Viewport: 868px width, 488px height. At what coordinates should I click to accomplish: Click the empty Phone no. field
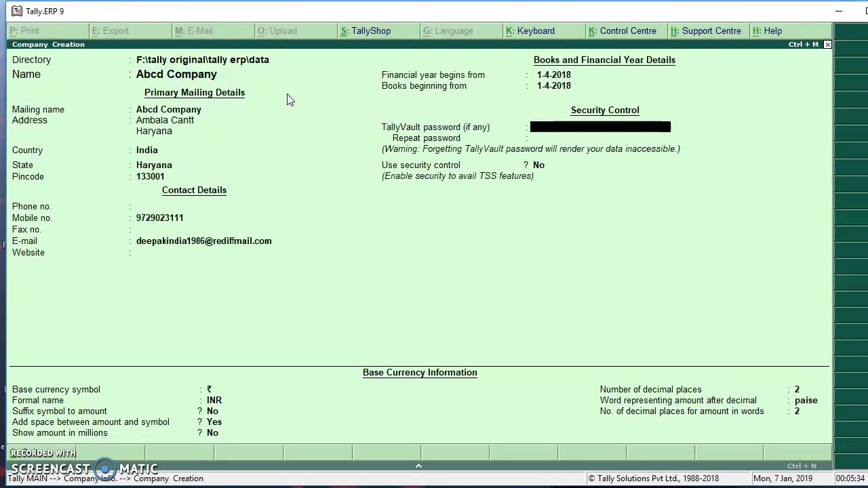(x=203, y=207)
